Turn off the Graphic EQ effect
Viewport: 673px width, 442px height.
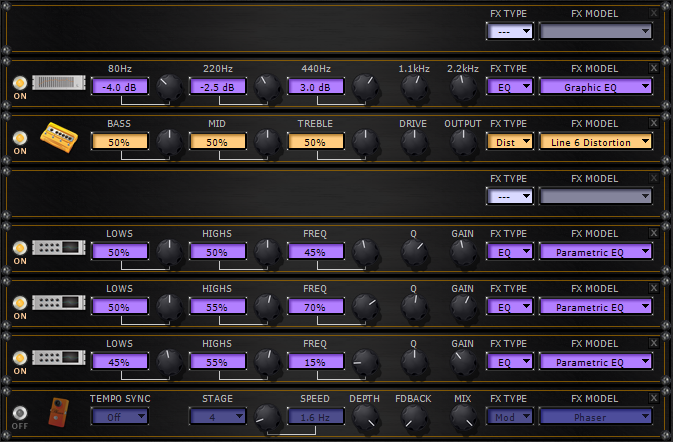click(20, 83)
